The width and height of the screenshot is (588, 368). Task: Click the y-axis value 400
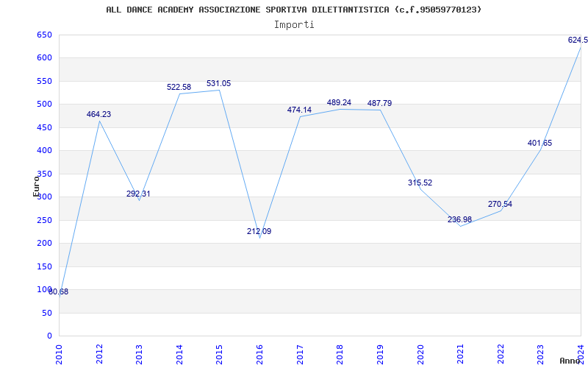click(44, 151)
